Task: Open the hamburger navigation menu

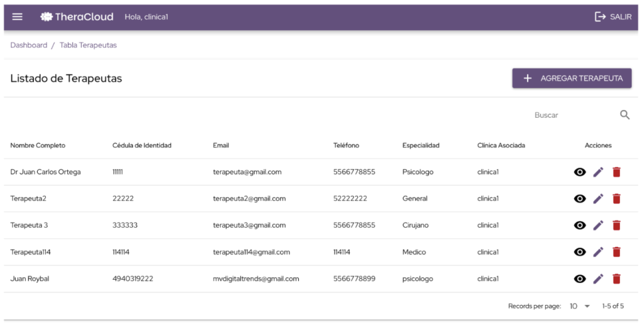Action: (18, 17)
